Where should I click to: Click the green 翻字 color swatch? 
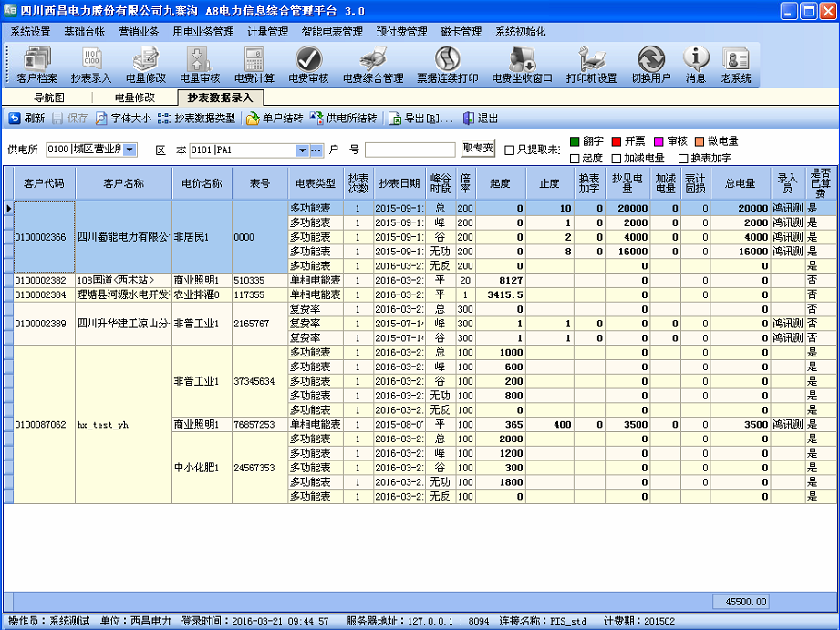pyautogui.click(x=575, y=141)
